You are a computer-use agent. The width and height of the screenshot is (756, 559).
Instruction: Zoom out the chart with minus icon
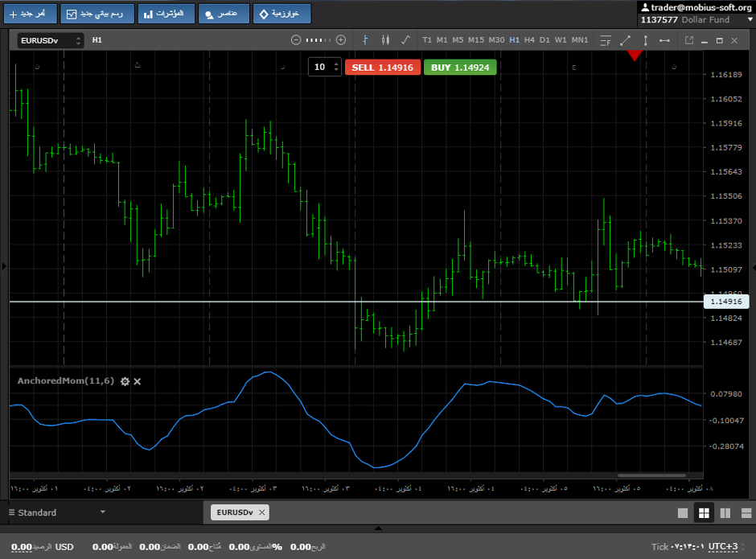tap(296, 39)
